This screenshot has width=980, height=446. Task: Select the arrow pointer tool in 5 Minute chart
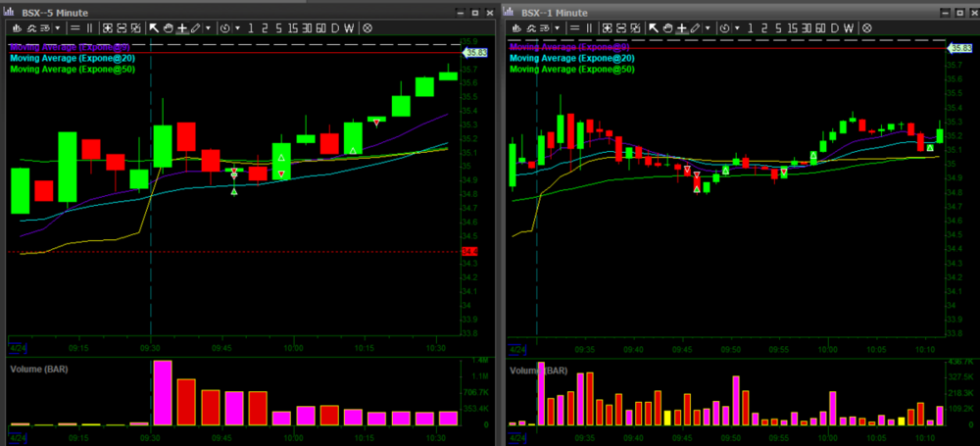pos(154,28)
